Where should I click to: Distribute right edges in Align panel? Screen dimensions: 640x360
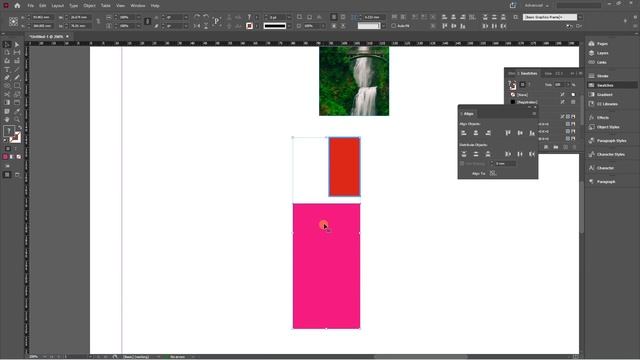(532, 154)
